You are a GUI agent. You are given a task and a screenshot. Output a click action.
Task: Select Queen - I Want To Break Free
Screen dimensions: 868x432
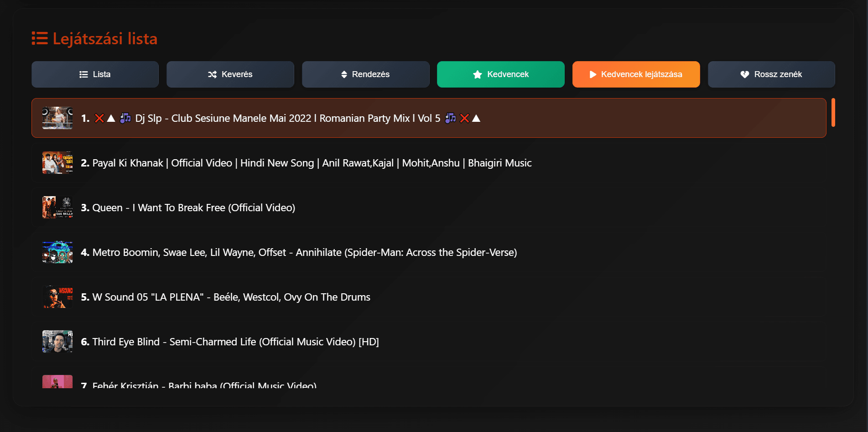(193, 208)
